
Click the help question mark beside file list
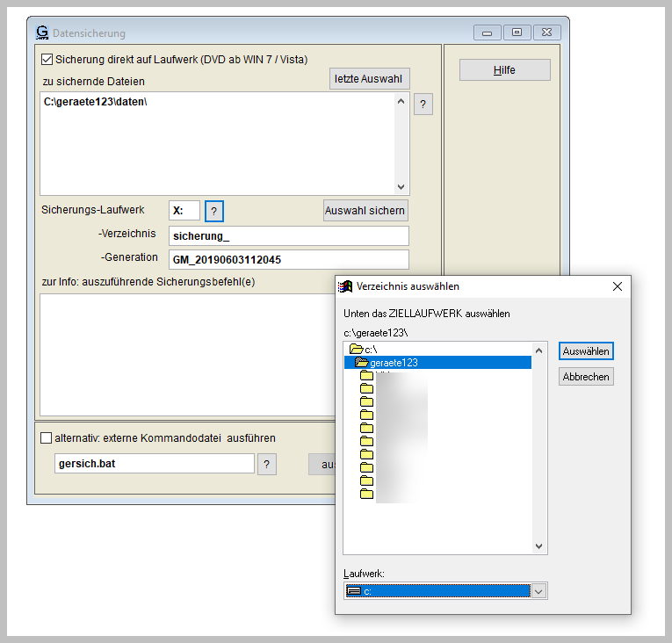[423, 105]
